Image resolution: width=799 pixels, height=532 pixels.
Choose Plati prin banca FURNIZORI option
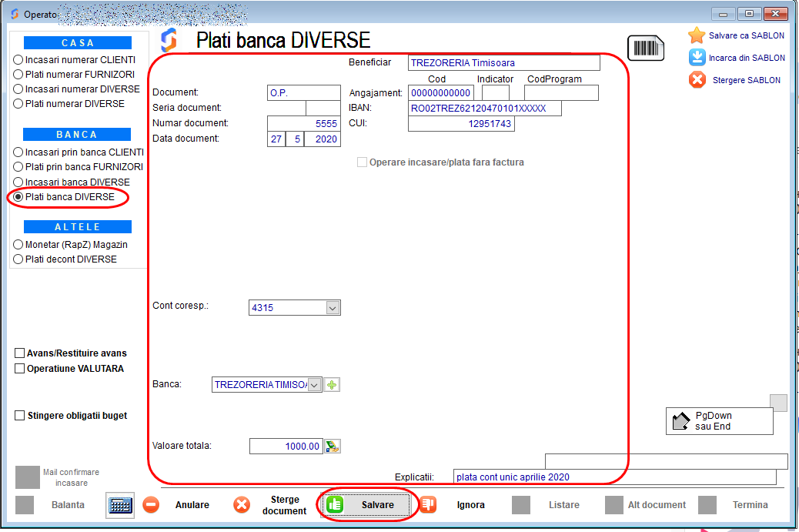(18, 166)
